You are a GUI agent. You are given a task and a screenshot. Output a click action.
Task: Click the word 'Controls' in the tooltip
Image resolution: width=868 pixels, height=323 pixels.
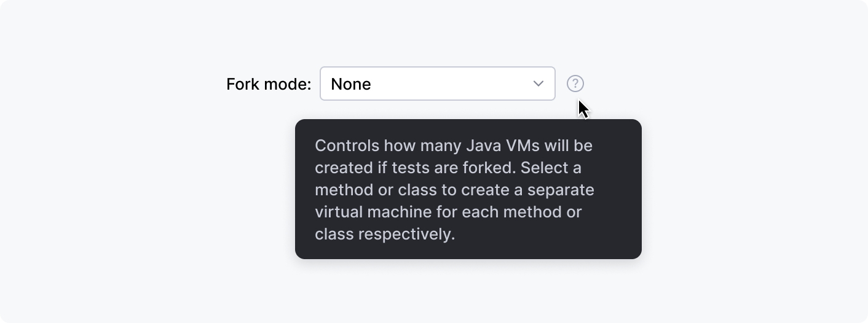[347, 146]
